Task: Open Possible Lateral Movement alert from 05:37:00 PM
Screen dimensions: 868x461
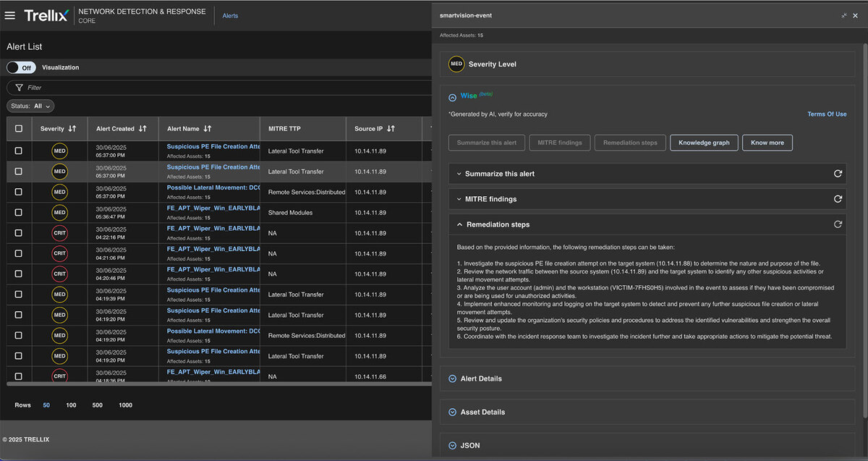Action: pos(213,187)
